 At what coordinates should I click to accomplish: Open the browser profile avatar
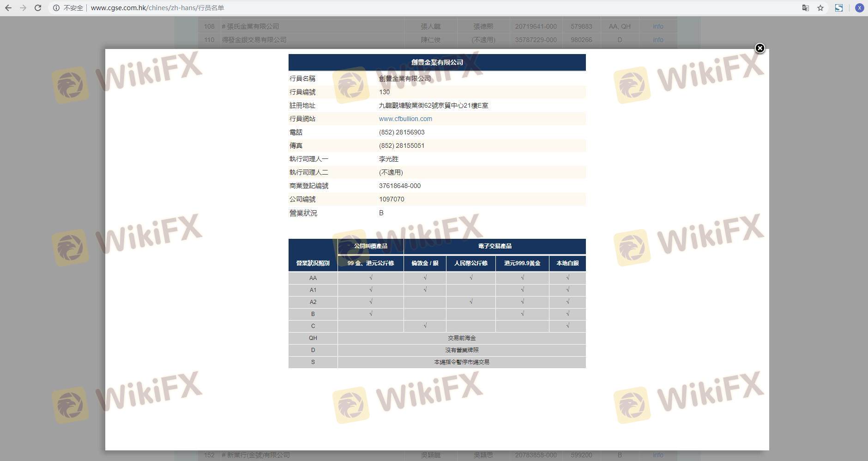[x=859, y=8]
